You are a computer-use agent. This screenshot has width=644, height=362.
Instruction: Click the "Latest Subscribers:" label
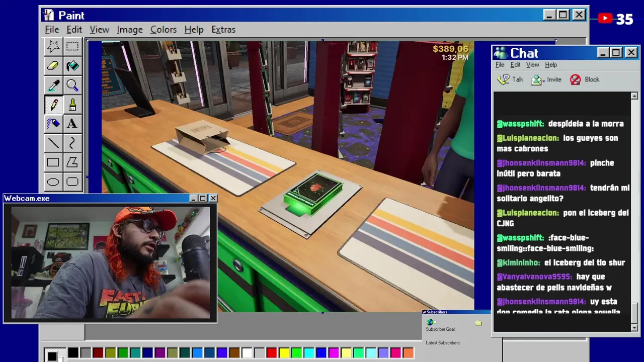[443, 343]
